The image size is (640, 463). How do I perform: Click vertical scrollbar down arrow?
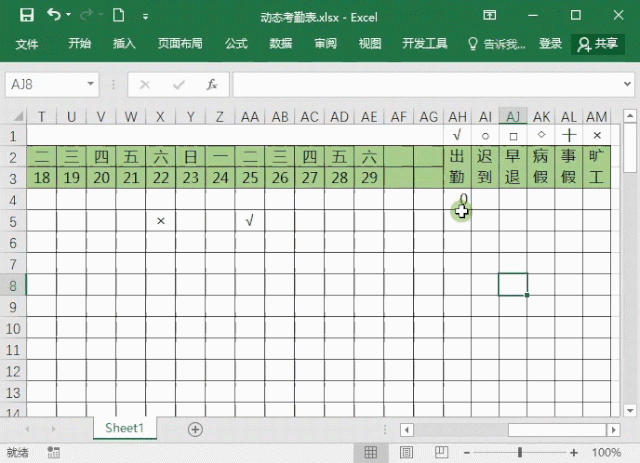(629, 410)
